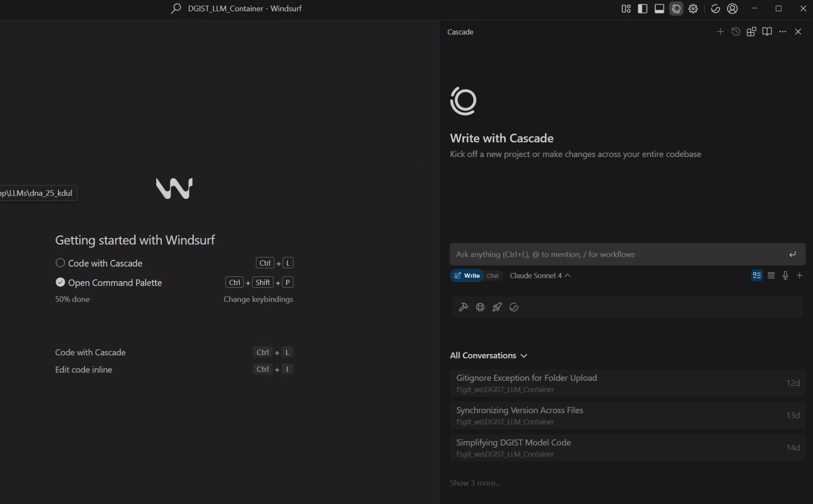Viewport: 813px width, 504px height.
Task: Check the unfilled circle beside Code with Cascade
Action: click(x=60, y=263)
